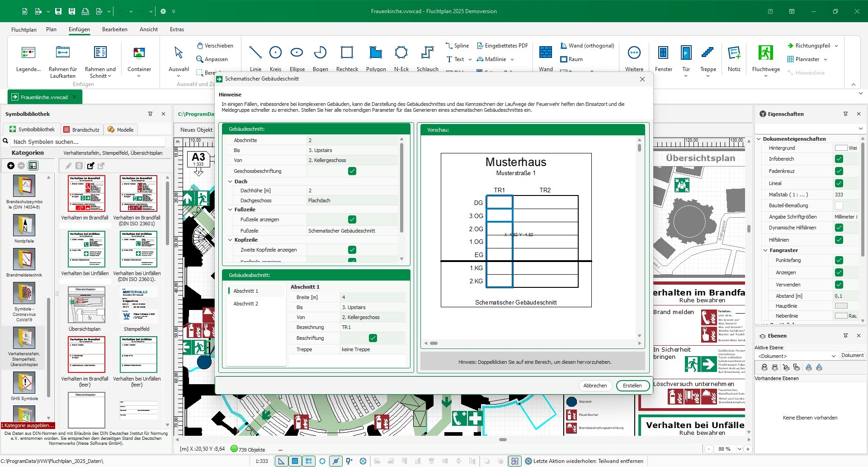The height and width of the screenshot is (467, 868).
Task: Click the Notiz note icon
Action: coord(734,53)
